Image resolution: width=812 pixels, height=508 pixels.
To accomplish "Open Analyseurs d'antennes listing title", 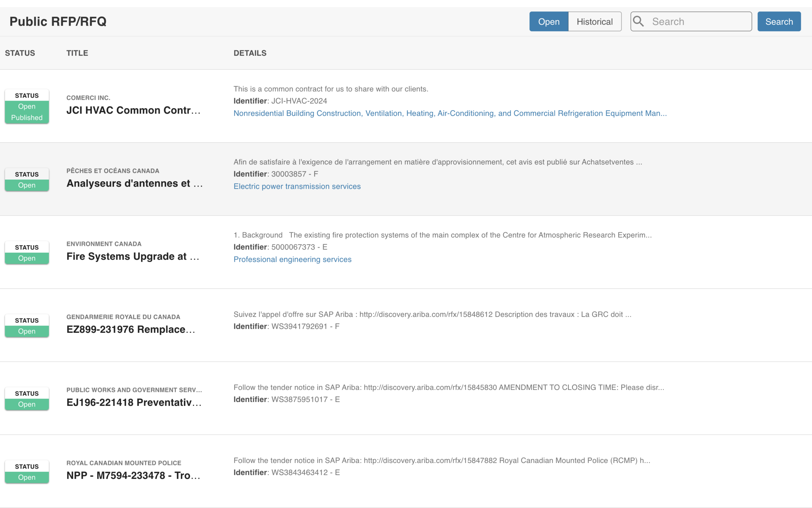I will click(134, 183).
